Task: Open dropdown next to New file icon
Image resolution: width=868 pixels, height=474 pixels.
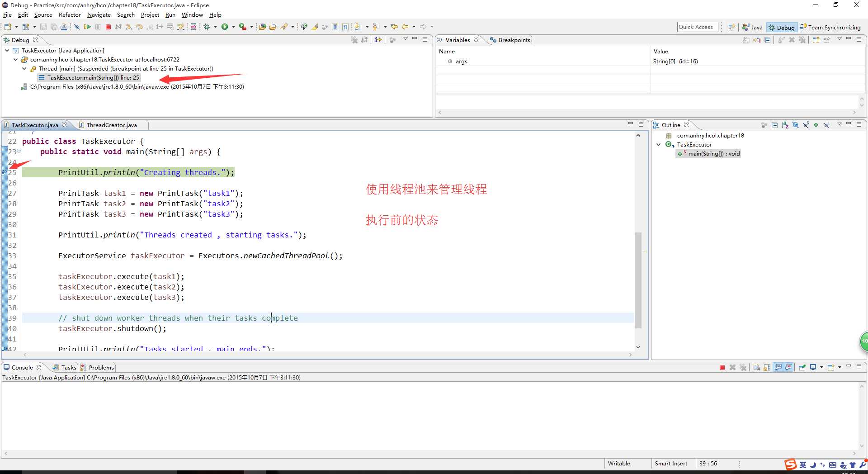Action: (x=16, y=27)
